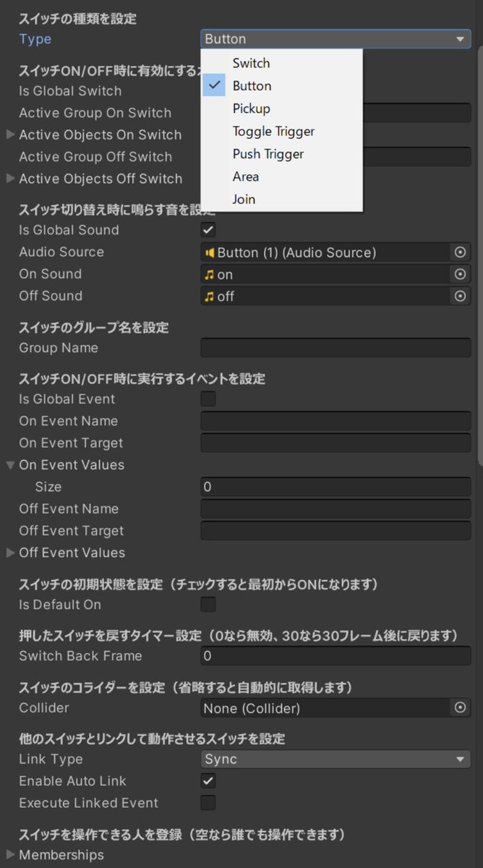483x868 pixels.
Task: Open the Type dropdown showing Button
Action: coord(335,39)
